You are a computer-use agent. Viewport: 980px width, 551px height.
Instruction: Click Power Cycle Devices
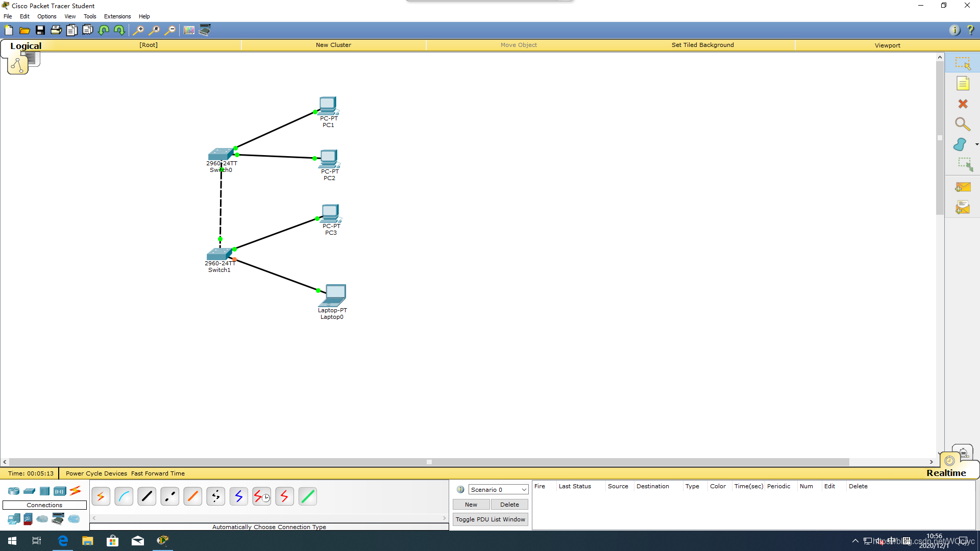click(x=96, y=473)
